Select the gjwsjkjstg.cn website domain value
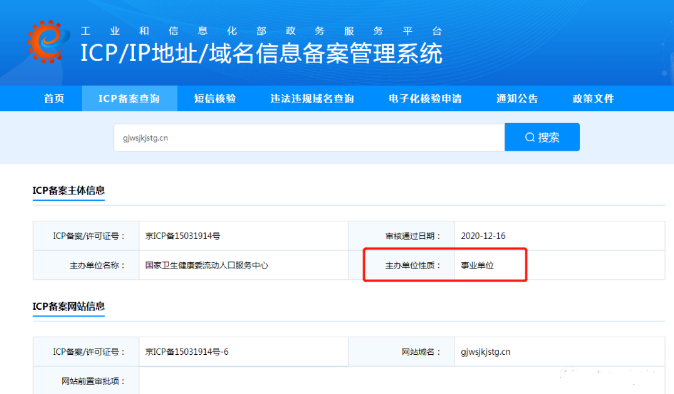This screenshot has height=394, width=674. click(485, 352)
